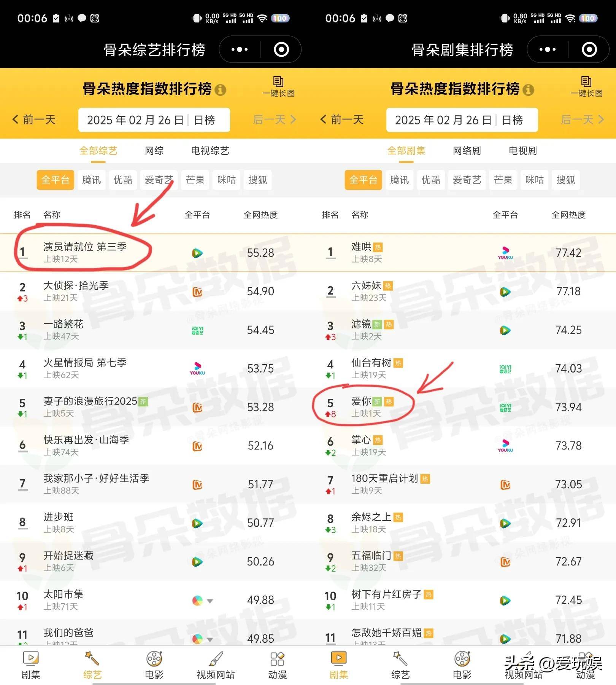
Task: Tap the close circle icon in 骨朵综艺排行榜 header
Action: click(281, 49)
